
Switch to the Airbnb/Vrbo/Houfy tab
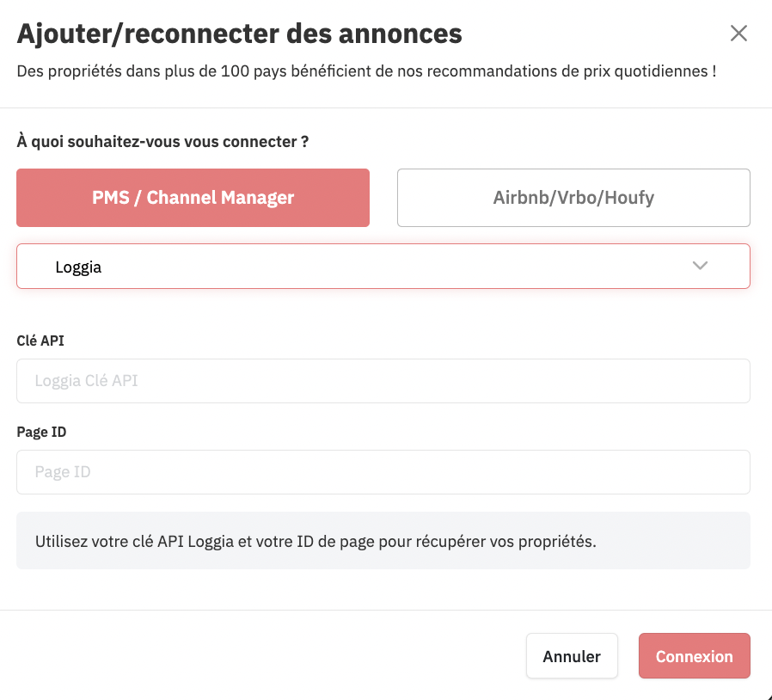coord(573,198)
